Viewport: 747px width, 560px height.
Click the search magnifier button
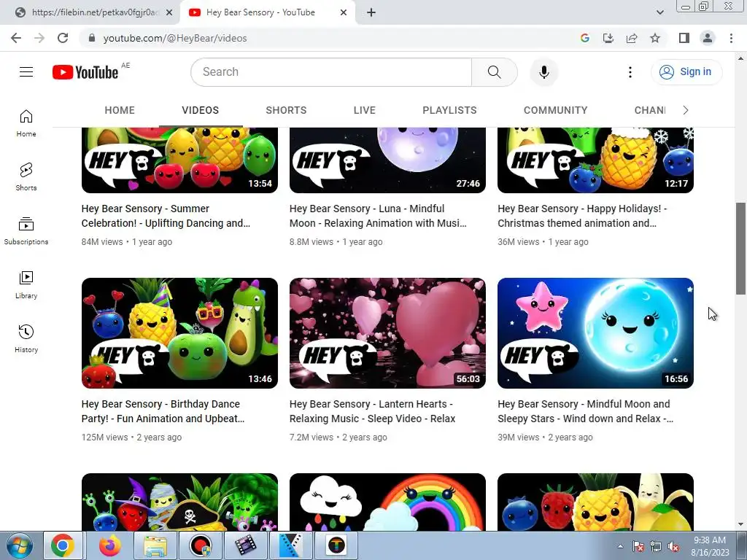point(494,72)
